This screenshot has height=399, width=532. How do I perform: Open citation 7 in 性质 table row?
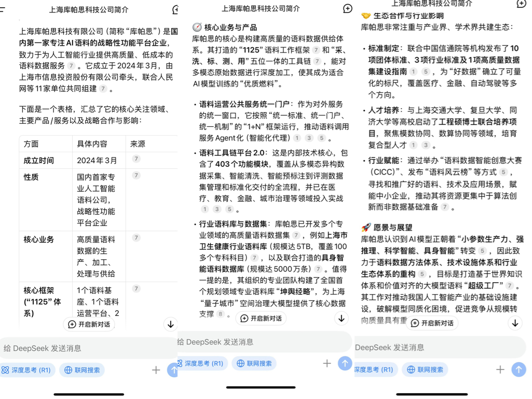tap(136, 175)
